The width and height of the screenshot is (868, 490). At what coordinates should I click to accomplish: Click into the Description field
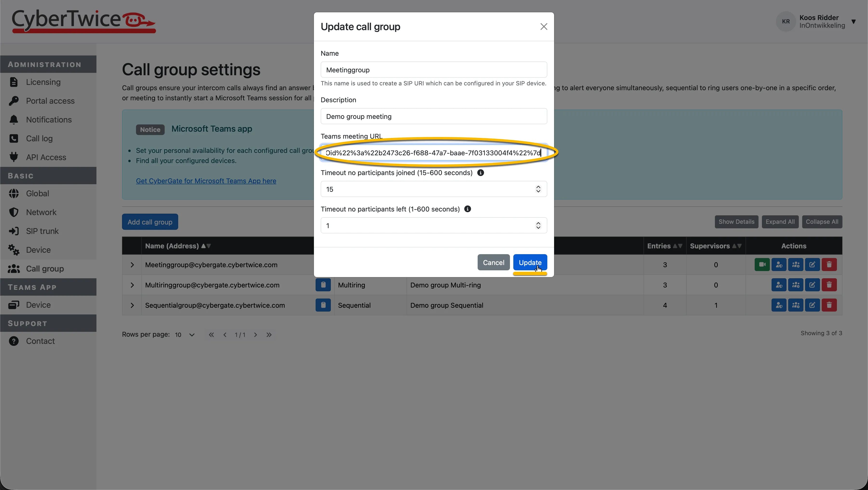click(x=434, y=116)
